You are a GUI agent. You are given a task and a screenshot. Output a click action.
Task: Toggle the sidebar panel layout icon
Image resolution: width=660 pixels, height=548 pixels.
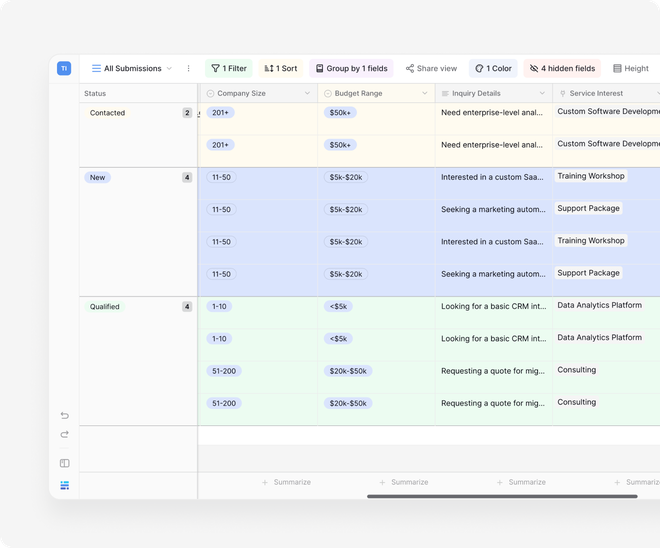65,463
